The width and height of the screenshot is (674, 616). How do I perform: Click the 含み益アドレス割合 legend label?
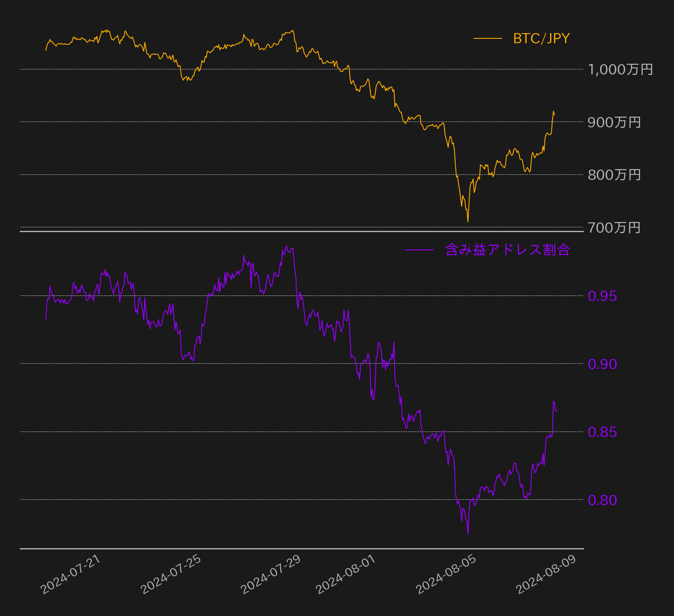pyautogui.click(x=507, y=250)
